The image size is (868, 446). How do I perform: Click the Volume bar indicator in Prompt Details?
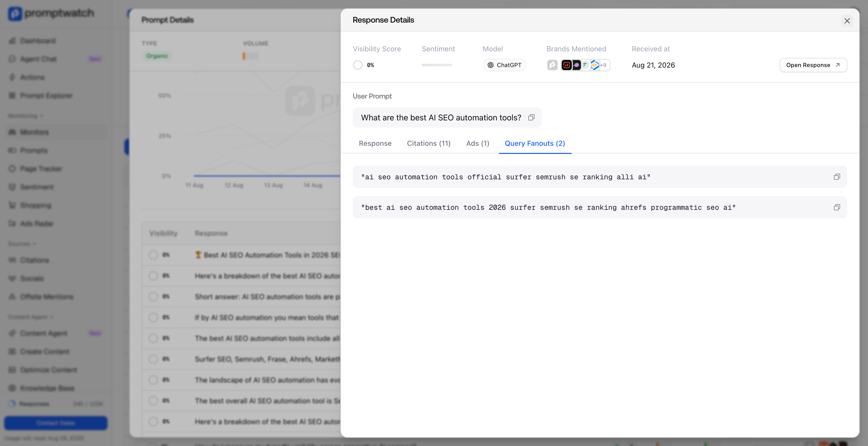coord(250,56)
